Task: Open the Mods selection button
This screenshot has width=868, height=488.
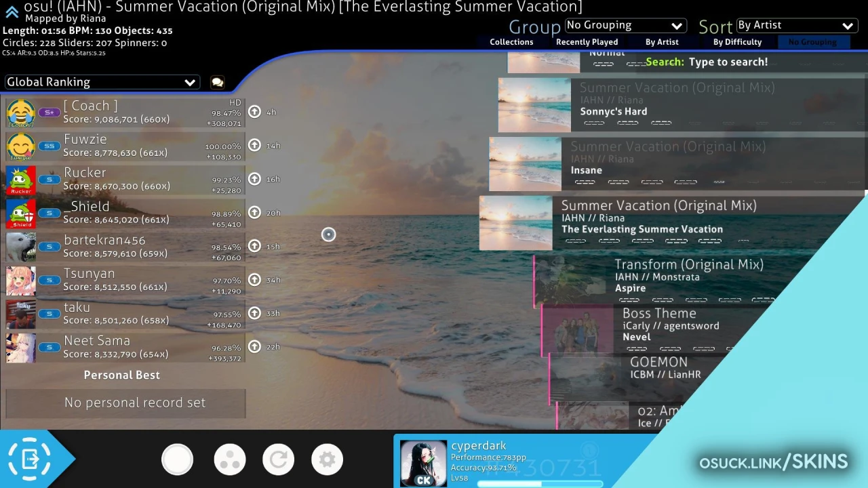Action: [x=230, y=460]
